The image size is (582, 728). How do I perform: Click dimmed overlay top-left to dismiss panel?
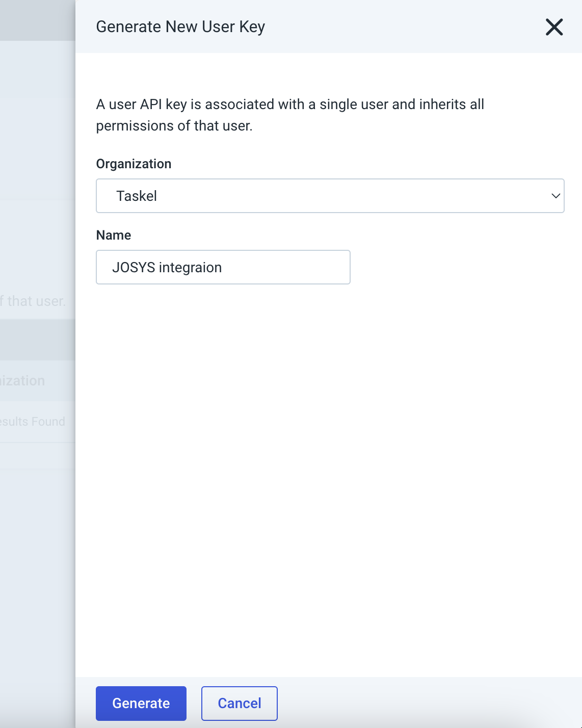[36, 20]
